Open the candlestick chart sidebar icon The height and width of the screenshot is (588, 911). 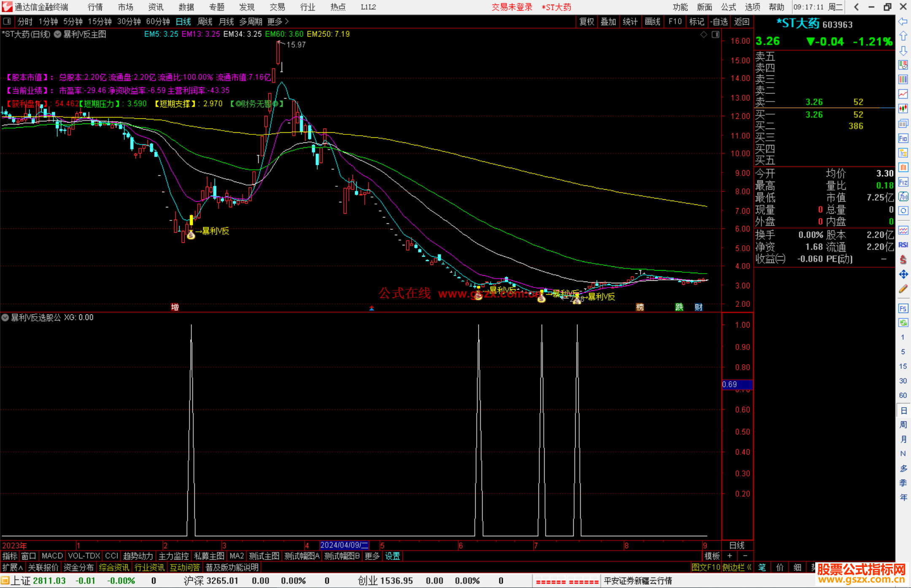click(x=903, y=108)
